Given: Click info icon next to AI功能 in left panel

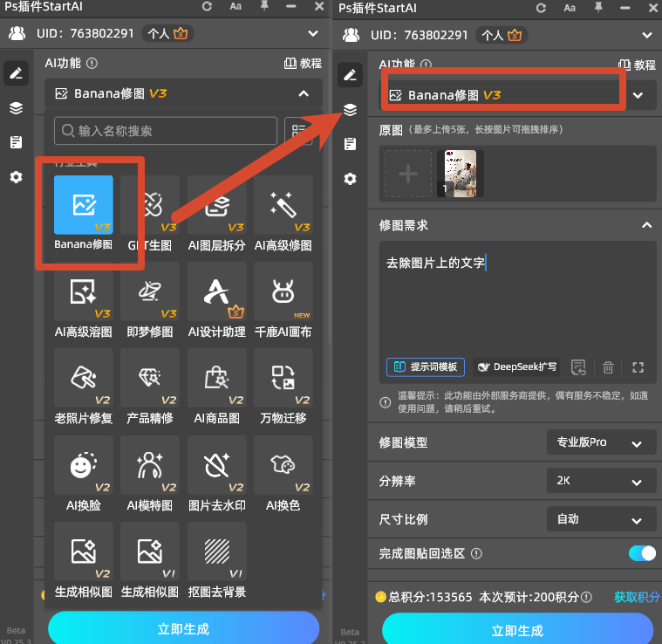Looking at the screenshot, I should 92,64.
